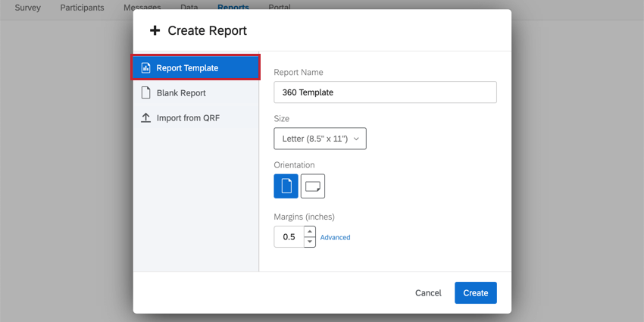Click the Report Name input field
Screen dimensions: 644x322
(385, 92)
